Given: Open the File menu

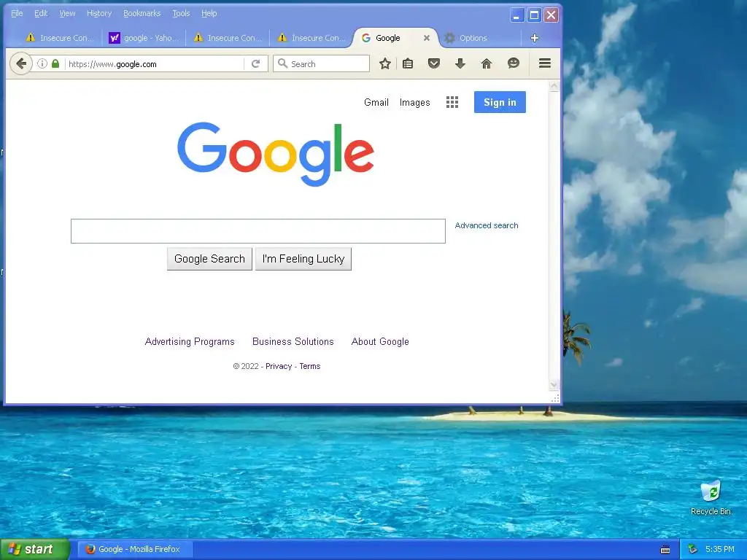Looking at the screenshot, I should (17, 13).
